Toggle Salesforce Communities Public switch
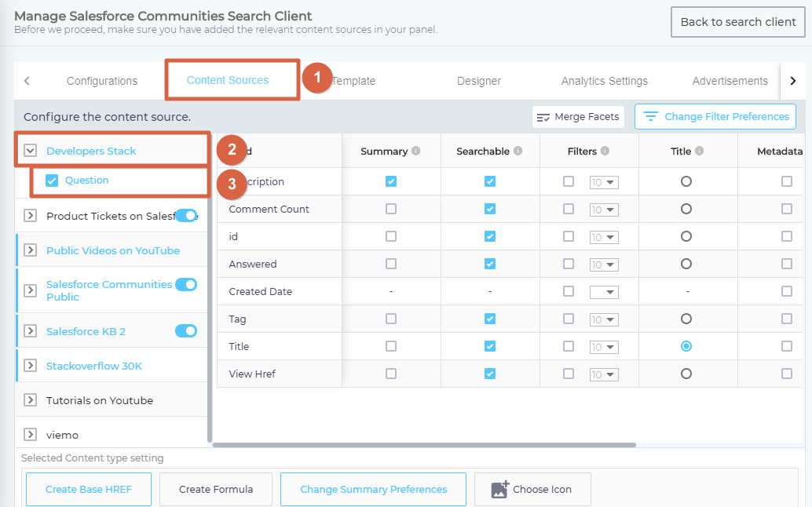812x507 pixels. pos(186,284)
